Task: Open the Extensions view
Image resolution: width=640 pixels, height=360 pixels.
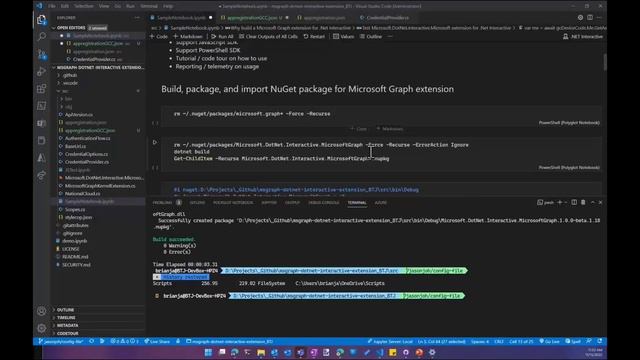Action: pos(41,89)
